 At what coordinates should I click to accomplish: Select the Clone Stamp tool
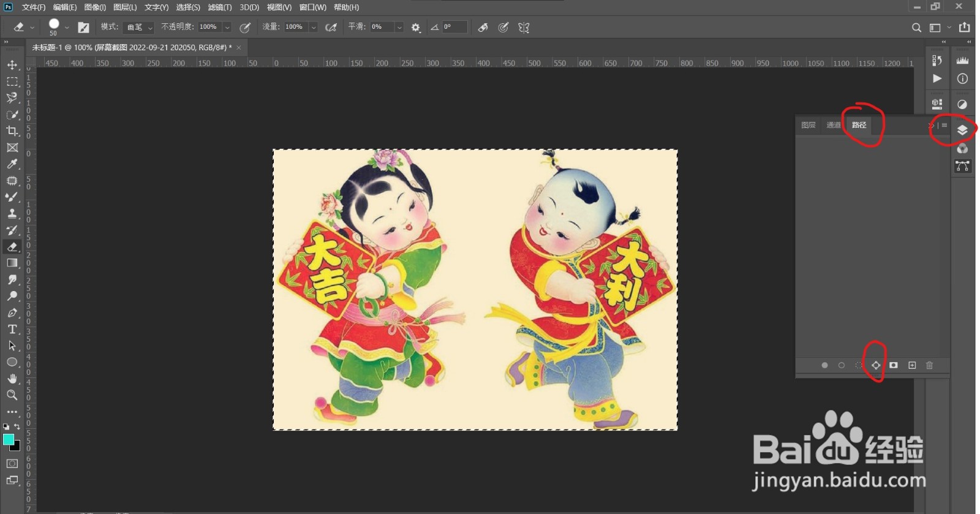[12, 214]
